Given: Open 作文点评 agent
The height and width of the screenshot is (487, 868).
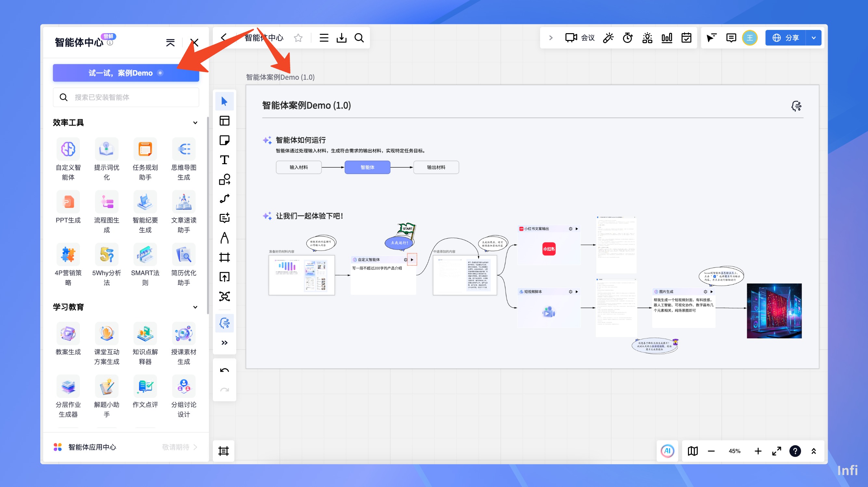Looking at the screenshot, I should point(145,392).
